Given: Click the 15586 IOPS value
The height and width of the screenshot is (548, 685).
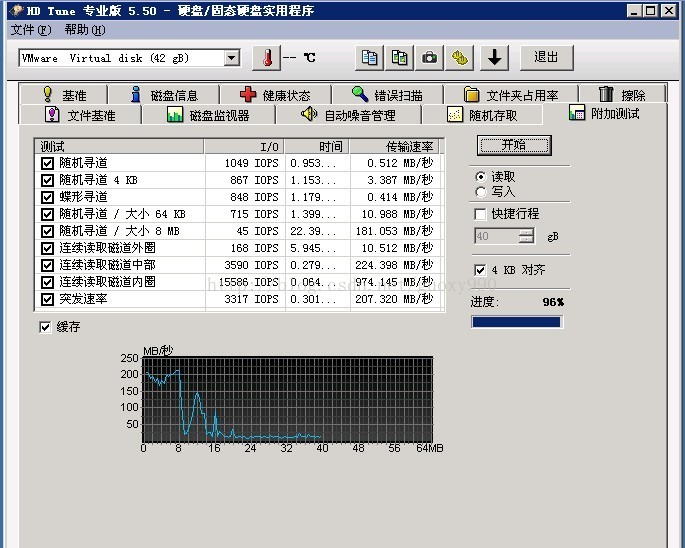Looking at the screenshot, I should [249, 282].
